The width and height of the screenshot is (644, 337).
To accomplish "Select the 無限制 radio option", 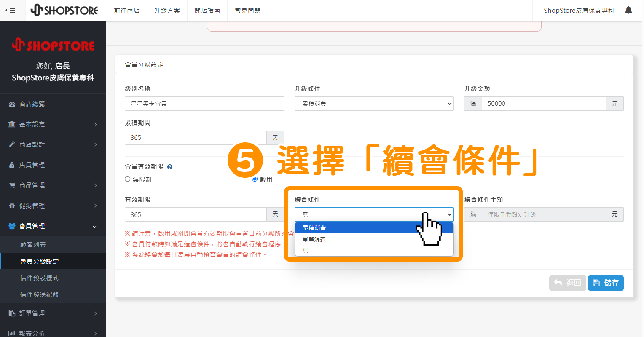I will coord(127,179).
